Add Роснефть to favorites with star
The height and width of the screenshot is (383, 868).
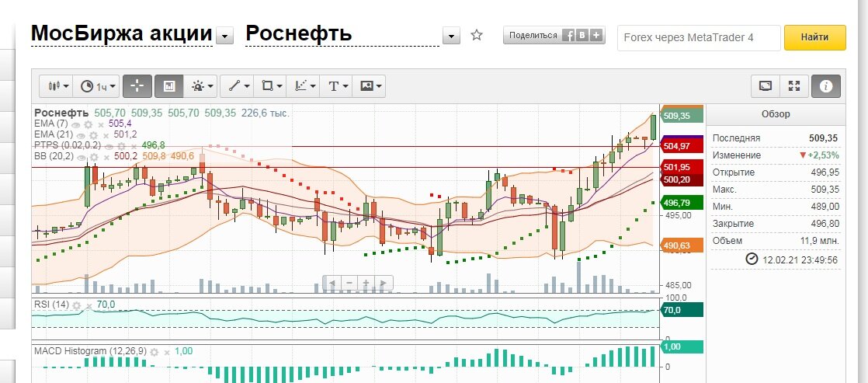(477, 36)
